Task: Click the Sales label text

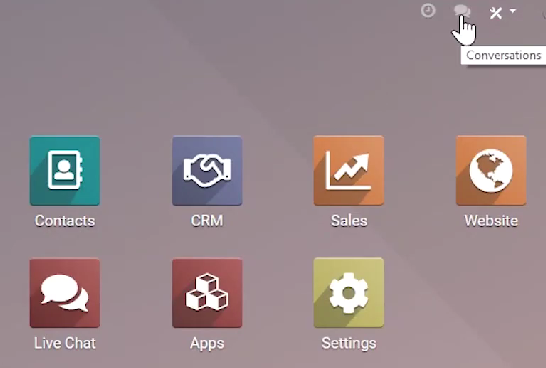Action: (349, 221)
